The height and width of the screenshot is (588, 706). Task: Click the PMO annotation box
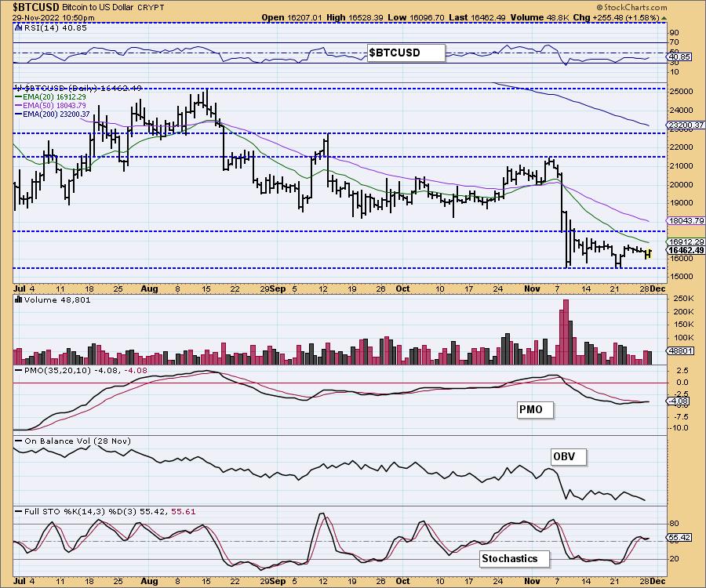tap(535, 410)
